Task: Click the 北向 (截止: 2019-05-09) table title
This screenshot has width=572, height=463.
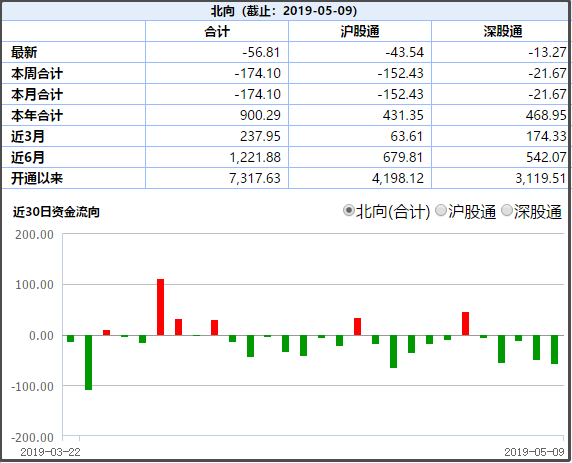Action: [284, 11]
